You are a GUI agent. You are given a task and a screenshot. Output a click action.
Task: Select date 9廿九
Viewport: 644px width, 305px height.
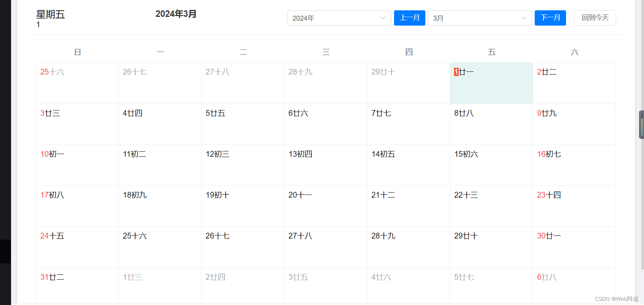coord(574,124)
